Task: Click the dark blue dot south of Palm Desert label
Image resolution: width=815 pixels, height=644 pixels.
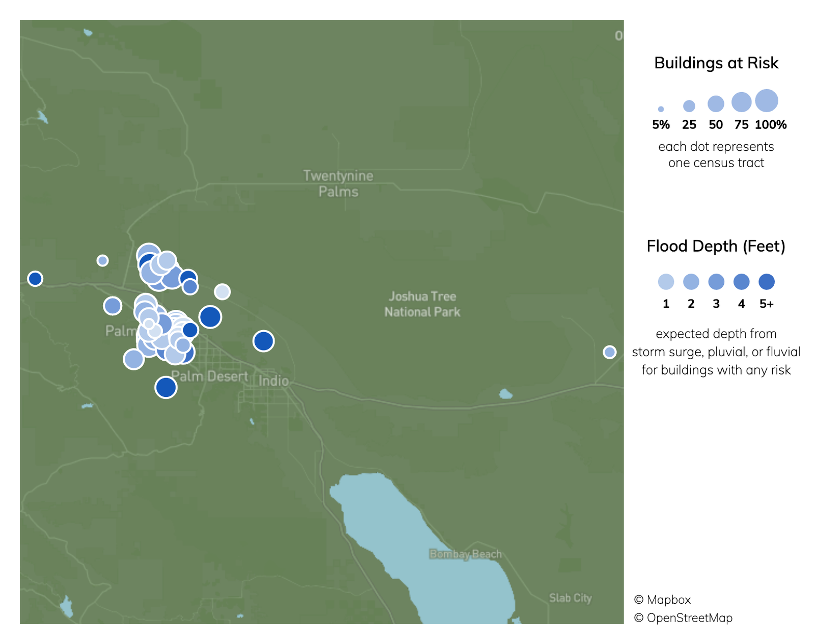Action: (166, 388)
